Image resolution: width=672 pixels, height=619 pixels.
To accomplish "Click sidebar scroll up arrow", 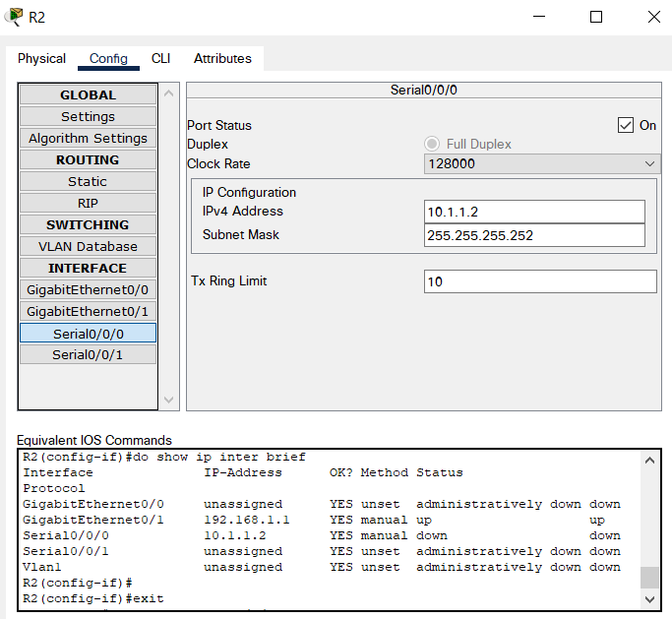I will (169, 93).
